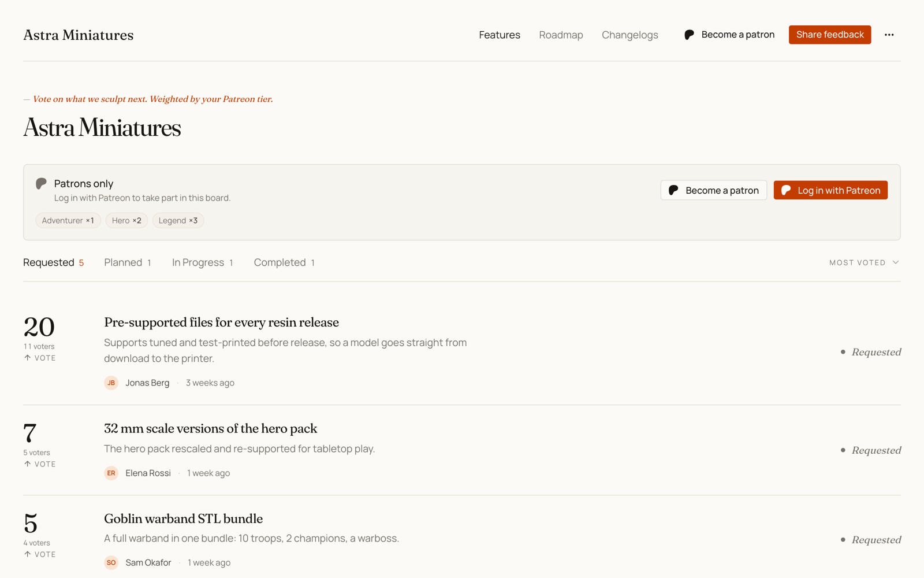Screen dimensions: 924x578
Task: Click the Patreon icon beside header Become a patron
Action: [x=689, y=35]
